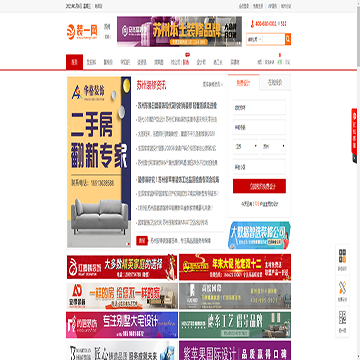The height and width of the screenshot is (360, 360).
Task: Open the city dropdown in form
Action: [273, 147]
